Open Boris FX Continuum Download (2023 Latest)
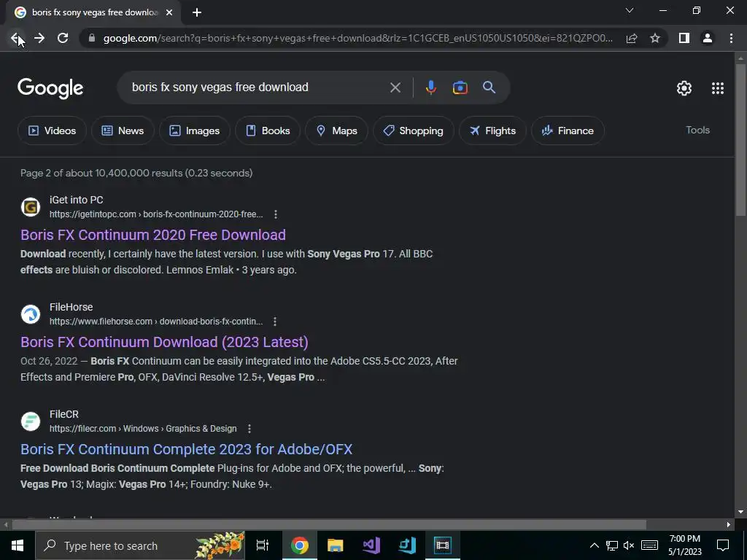Screen dimensions: 747x560 tap(164, 342)
